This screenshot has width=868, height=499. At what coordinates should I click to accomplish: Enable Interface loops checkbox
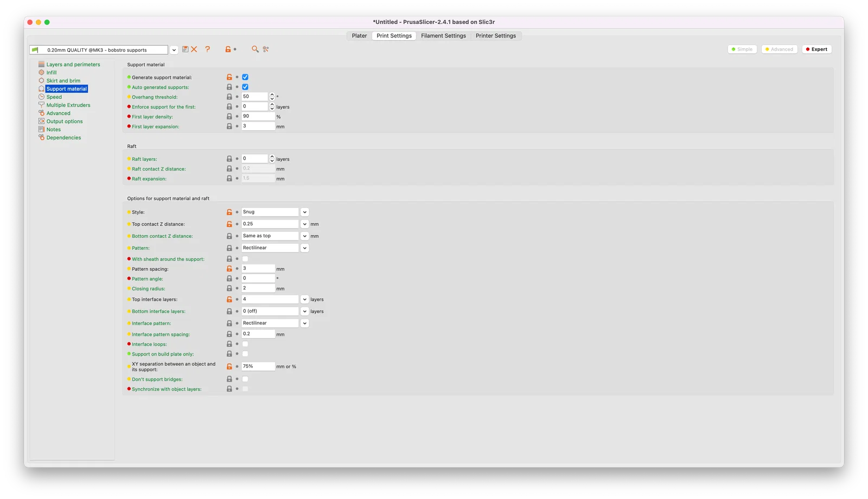(245, 344)
